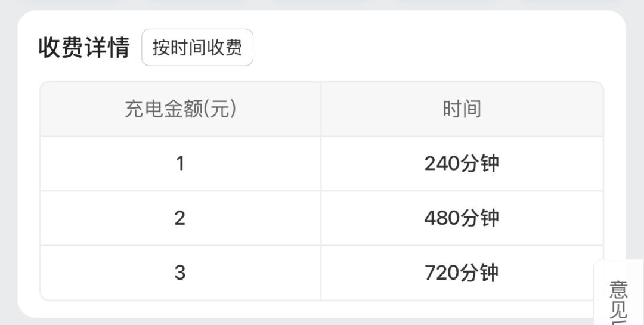Select the charging amount 1 cell
The image size is (644, 325).
coord(180,163)
